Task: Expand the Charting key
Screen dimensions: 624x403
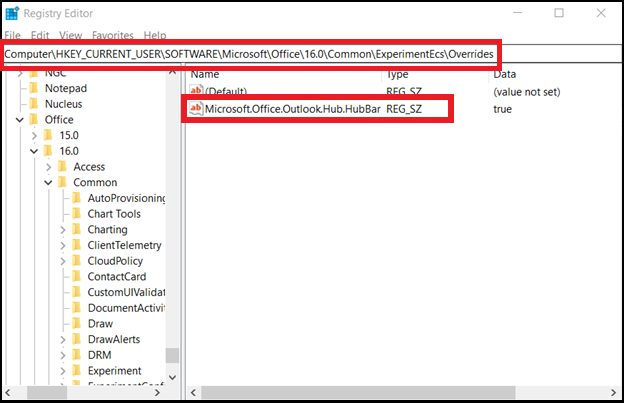Action: [62, 230]
